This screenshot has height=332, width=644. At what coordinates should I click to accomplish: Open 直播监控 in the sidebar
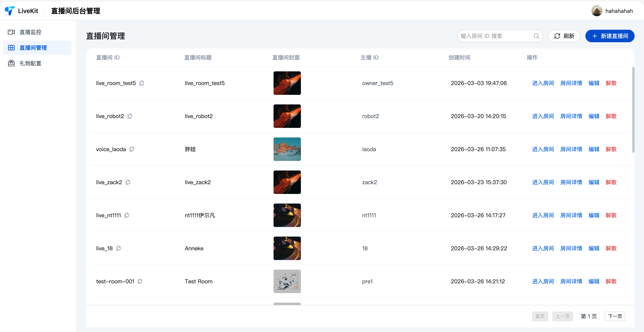tap(30, 32)
